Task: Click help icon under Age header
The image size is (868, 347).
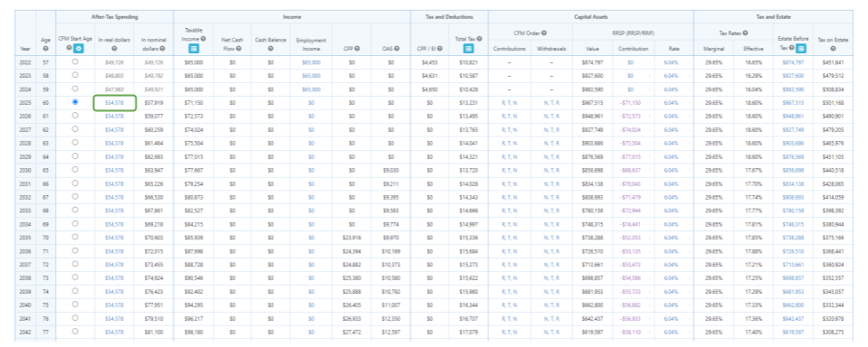Action: pos(46,49)
